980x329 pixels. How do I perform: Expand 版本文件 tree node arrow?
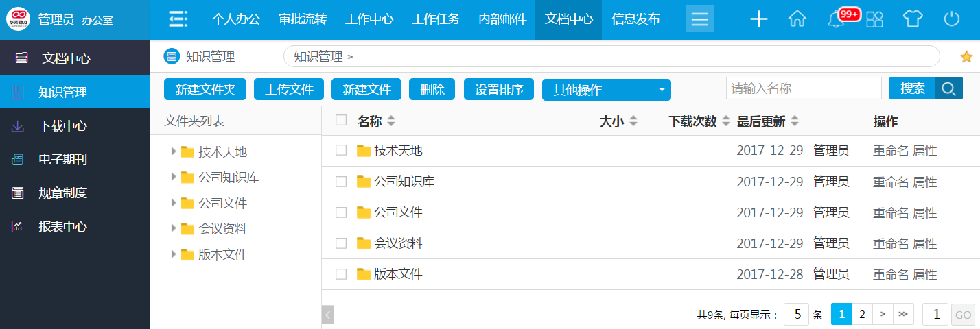[x=174, y=254]
